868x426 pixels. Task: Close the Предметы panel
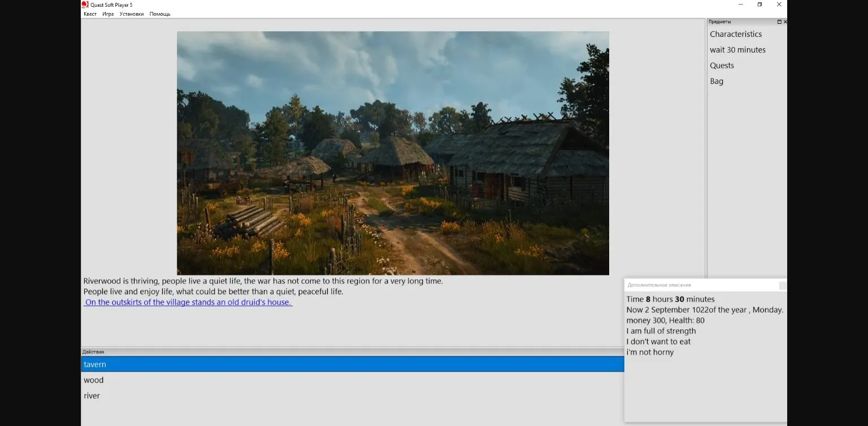coord(785,22)
